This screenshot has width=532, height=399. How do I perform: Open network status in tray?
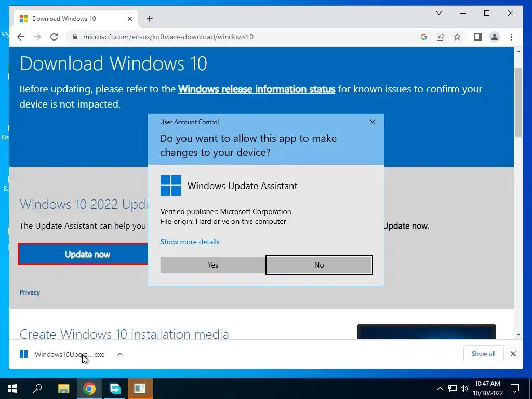pos(453,389)
